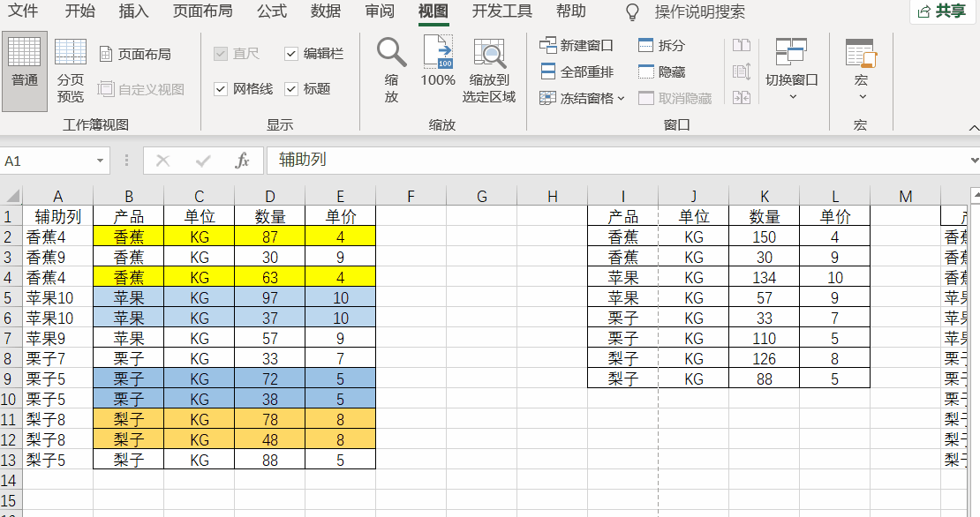Zoom to selected area (缩放到选定区域)
Screen dimensions: 980x517
(489, 70)
